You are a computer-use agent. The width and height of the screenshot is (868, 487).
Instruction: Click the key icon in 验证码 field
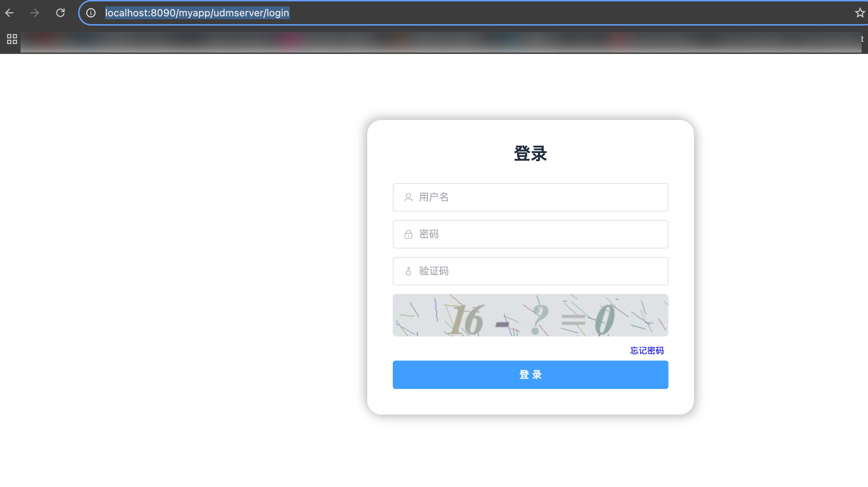click(408, 271)
